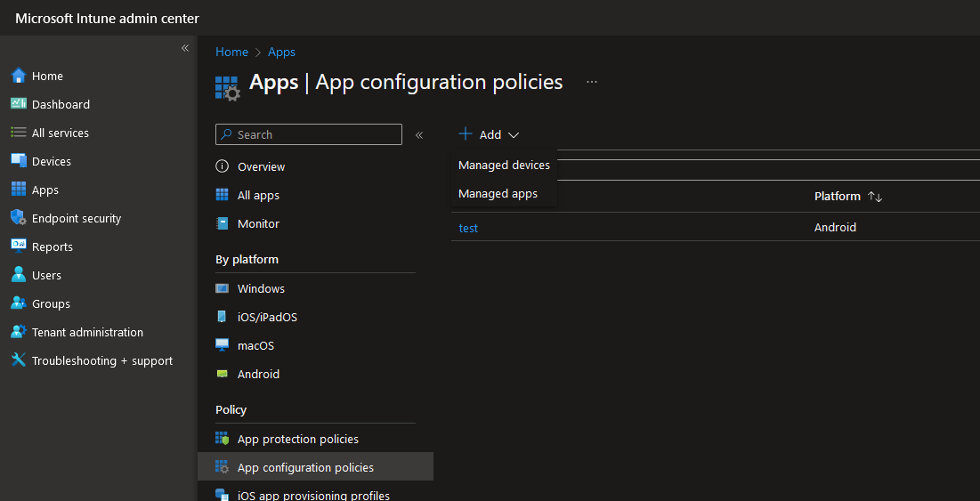980x501 pixels.
Task: Click the Endpoint security shield icon
Action: (19, 218)
